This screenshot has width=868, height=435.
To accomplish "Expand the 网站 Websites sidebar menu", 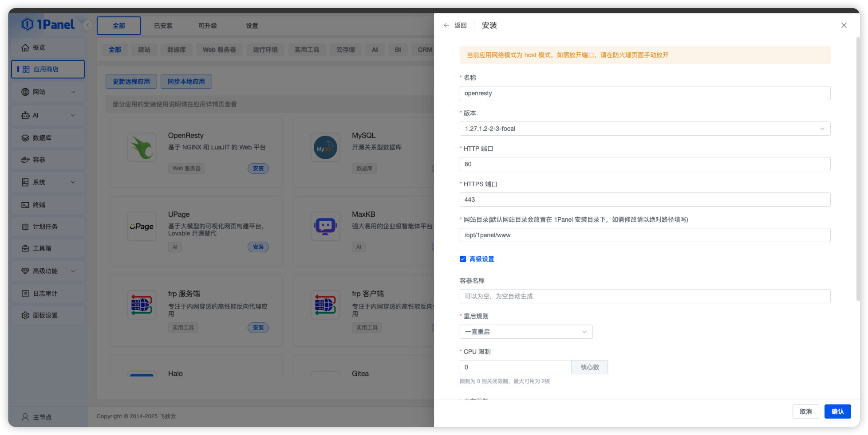I will point(48,92).
